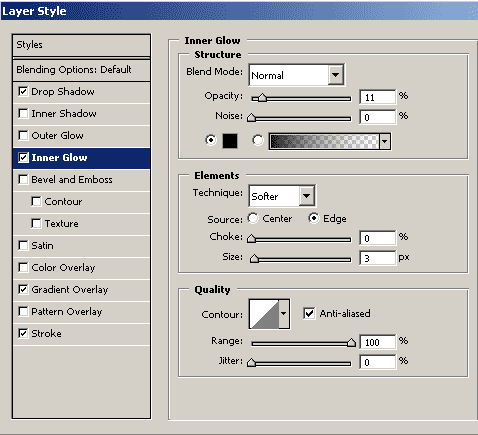
Task: Open the Satin settings row
Action: [81, 246]
